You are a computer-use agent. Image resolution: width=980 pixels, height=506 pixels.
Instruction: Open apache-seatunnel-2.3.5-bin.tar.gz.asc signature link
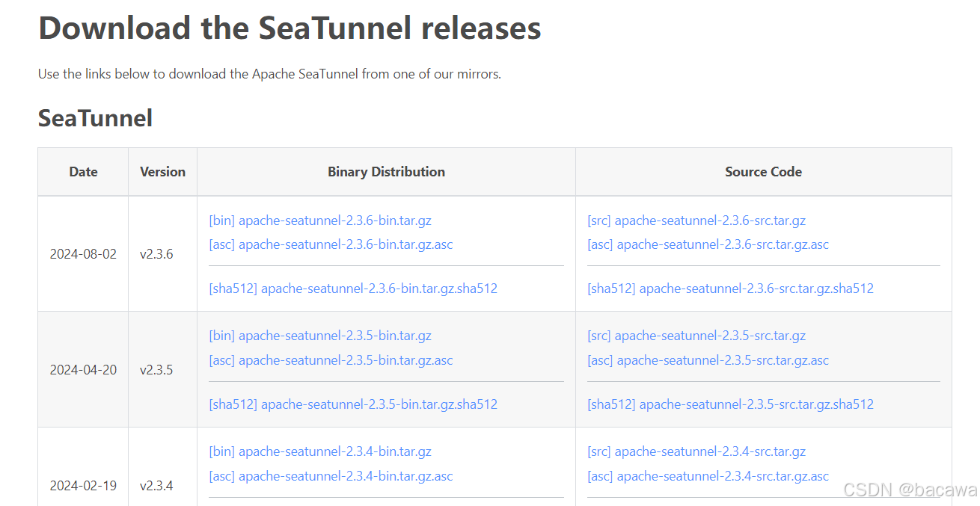[x=331, y=360]
